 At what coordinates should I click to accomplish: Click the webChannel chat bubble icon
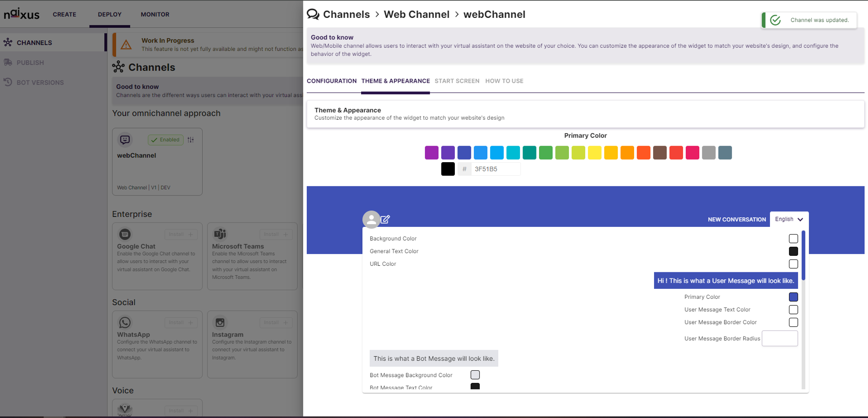pos(125,140)
